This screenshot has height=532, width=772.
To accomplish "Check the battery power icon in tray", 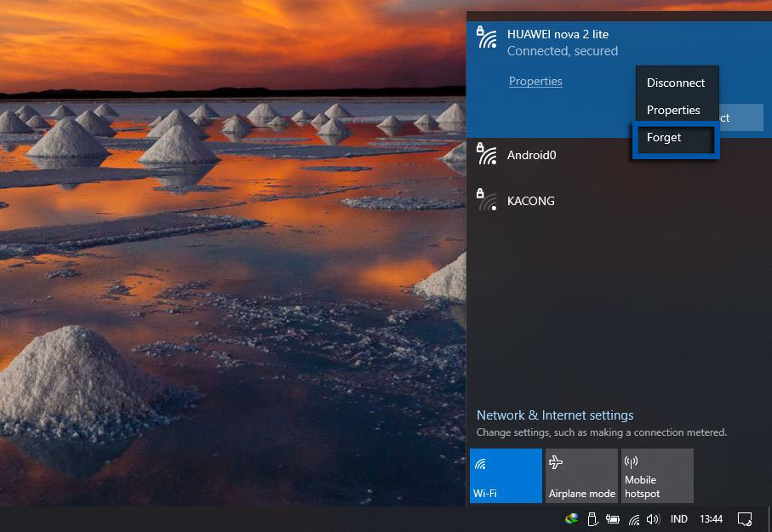I will [x=612, y=518].
